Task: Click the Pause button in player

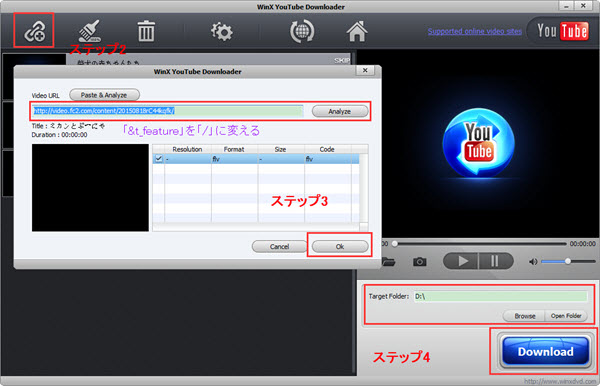Action: [495, 261]
